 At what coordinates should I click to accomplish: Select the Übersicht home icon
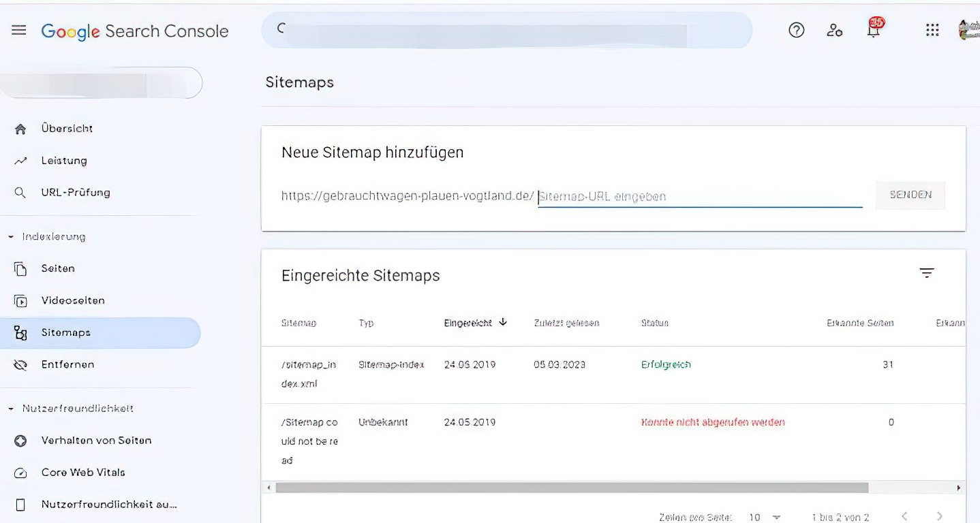[20, 128]
